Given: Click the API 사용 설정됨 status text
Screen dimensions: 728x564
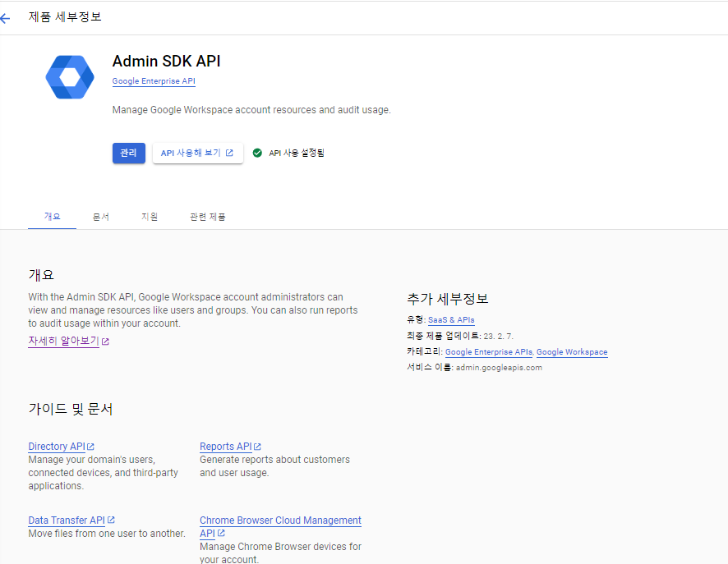Looking at the screenshot, I should pyautogui.click(x=297, y=153).
